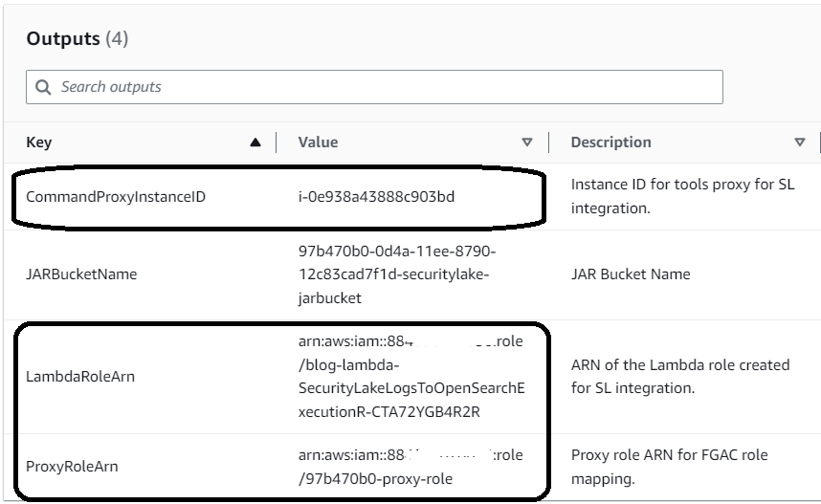Screen dimensions: 821x504
Task: Click the 'JAR Bucket Name' description text
Action: [x=631, y=274]
